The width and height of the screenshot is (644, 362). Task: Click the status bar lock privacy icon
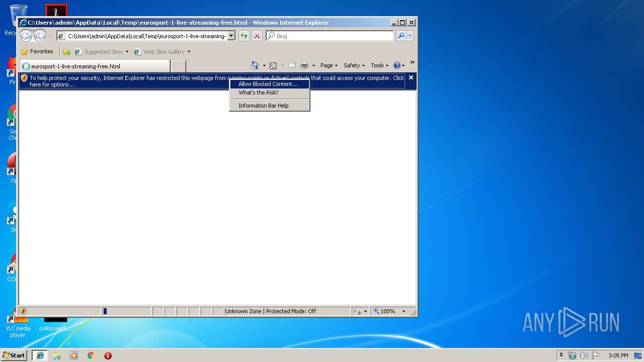(x=358, y=311)
